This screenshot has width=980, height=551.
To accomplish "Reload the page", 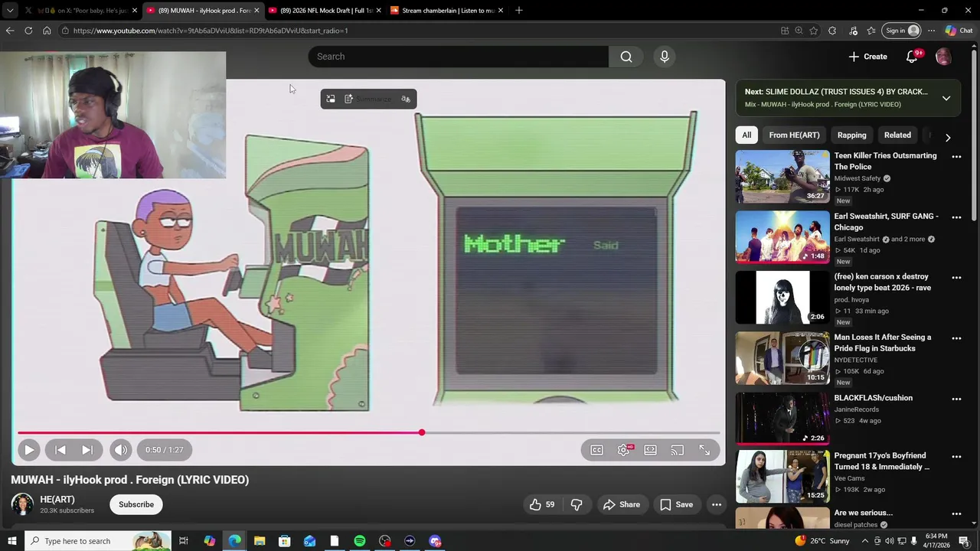I will pos(28,31).
